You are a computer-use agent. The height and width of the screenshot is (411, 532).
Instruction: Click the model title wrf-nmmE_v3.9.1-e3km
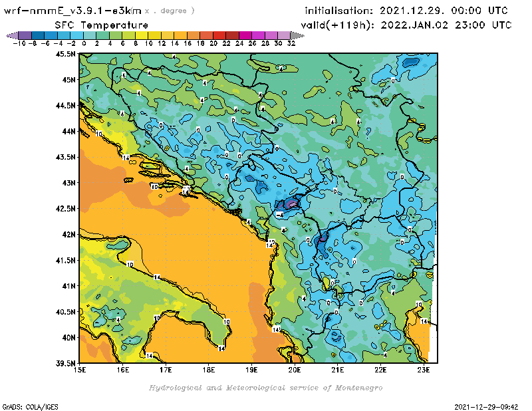pyautogui.click(x=72, y=11)
